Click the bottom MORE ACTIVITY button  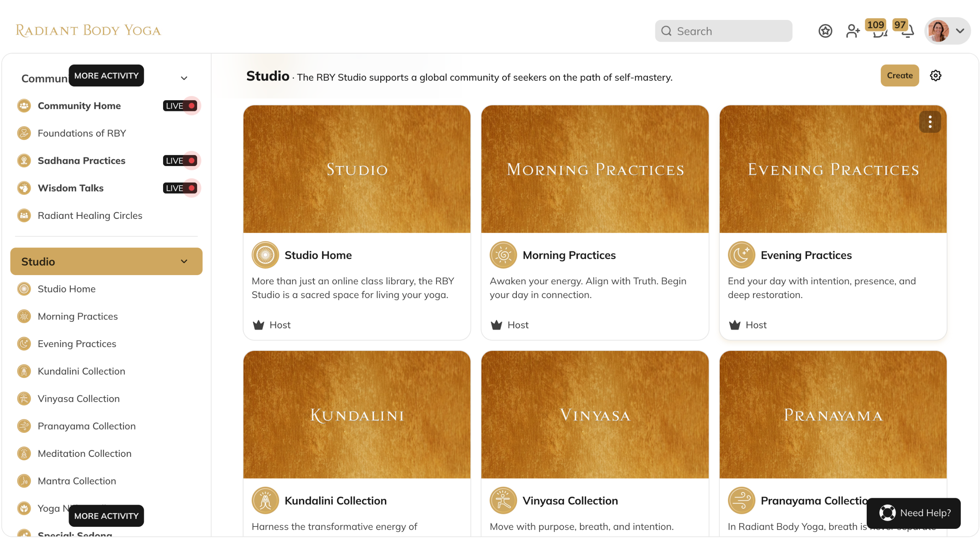(106, 516)
